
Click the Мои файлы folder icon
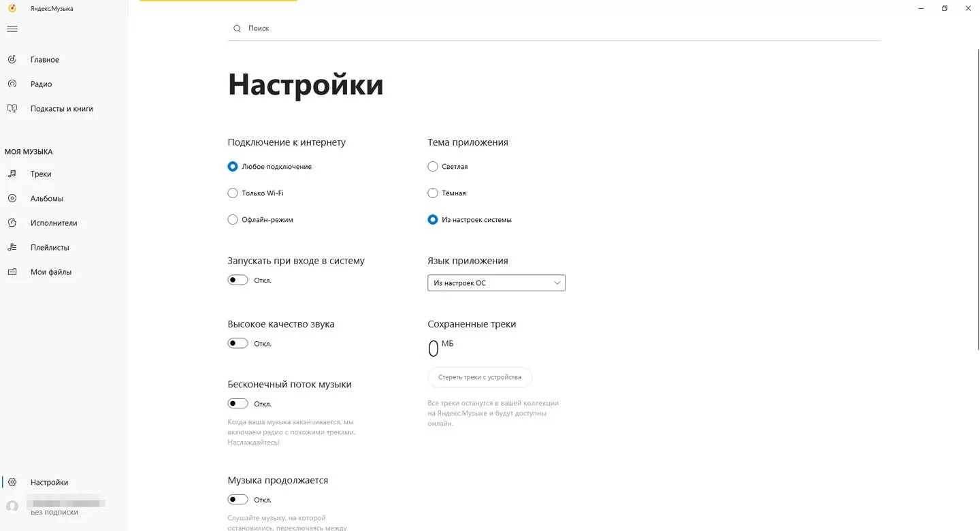click(x=12, y=272)
